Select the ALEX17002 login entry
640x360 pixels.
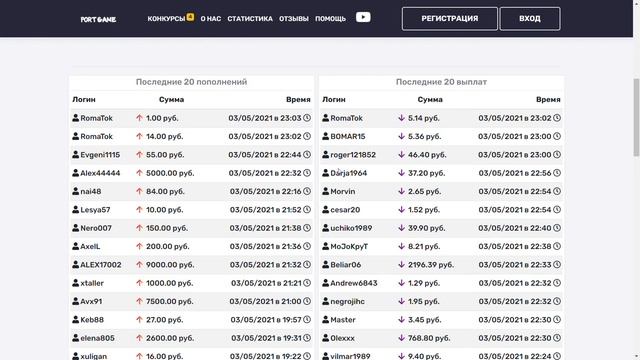pyautogui.click(x=101, y=265)
